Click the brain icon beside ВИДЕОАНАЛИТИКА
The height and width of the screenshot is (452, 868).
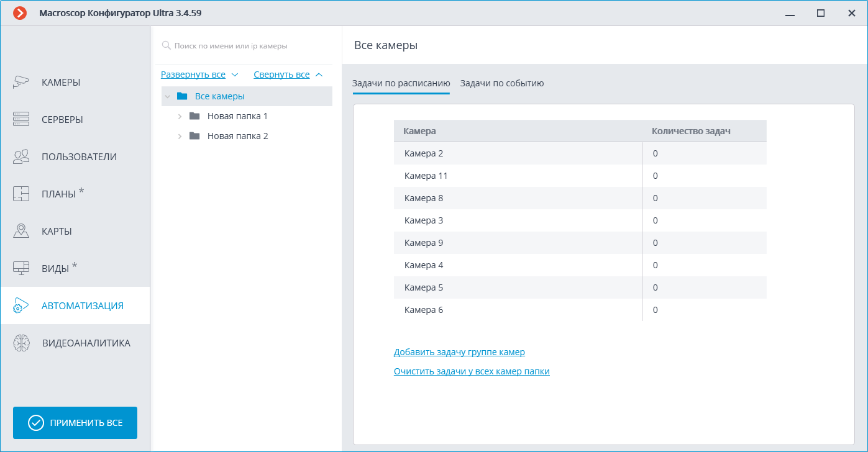(x=21, y=343)
